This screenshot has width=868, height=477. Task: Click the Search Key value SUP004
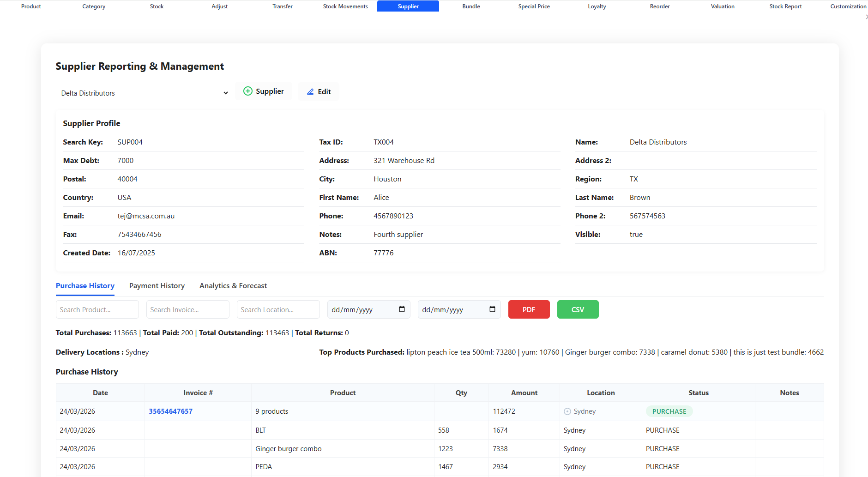[x=130, y=142]
